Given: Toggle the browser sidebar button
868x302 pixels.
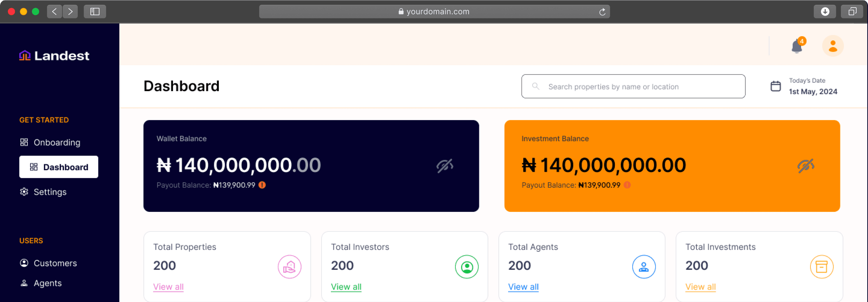Looking at the screenshot, I should point(95,12).
